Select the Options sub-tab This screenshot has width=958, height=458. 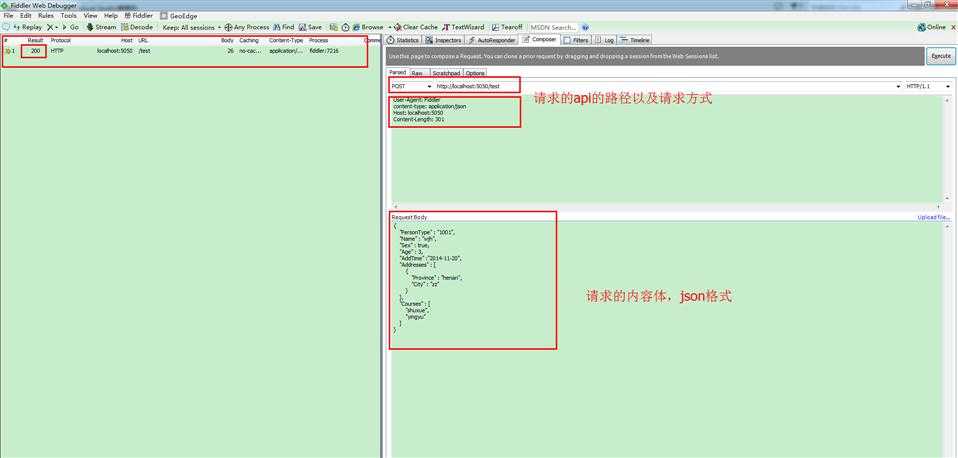click(x=475, y=73)
